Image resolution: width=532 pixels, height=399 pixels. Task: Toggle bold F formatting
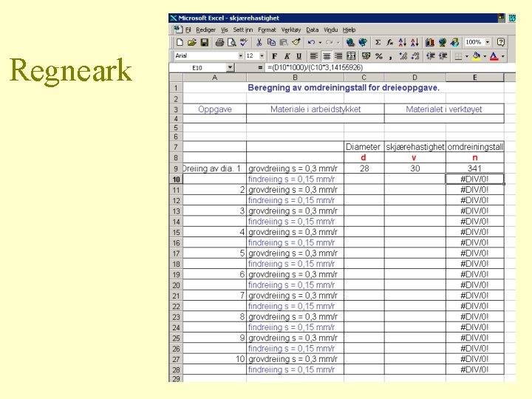[274, 56]
